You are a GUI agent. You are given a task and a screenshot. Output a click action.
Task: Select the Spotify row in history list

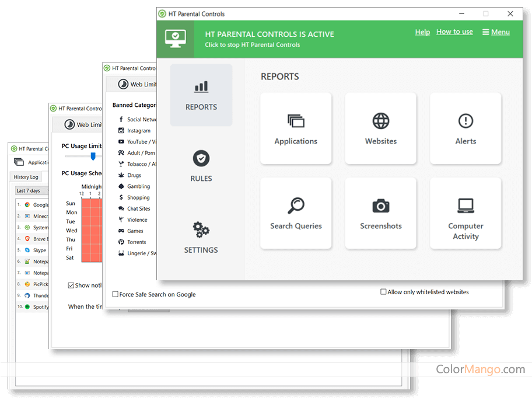pyautogui.click(x=33, y=307)
